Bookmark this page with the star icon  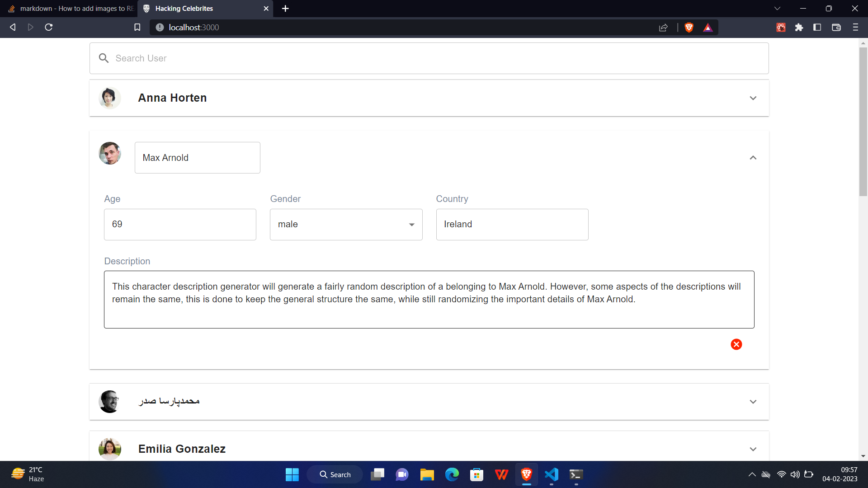click(x=137, y=27)
